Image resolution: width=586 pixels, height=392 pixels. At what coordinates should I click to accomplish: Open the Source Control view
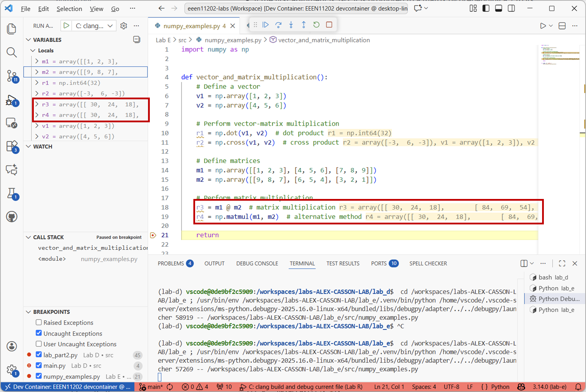pos(12,76)
